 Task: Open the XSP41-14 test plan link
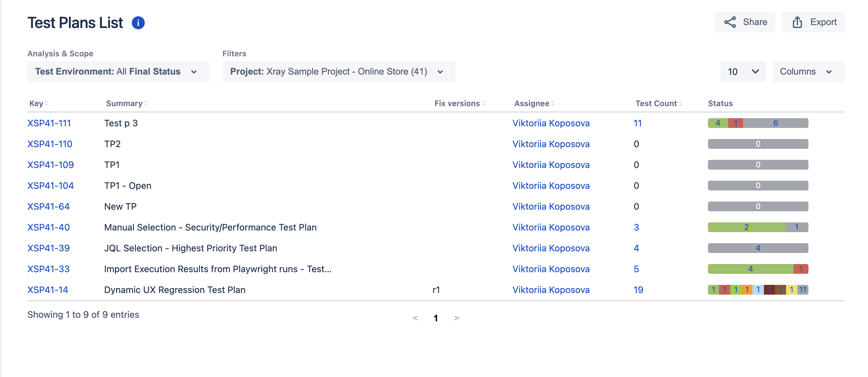[48, 290]
